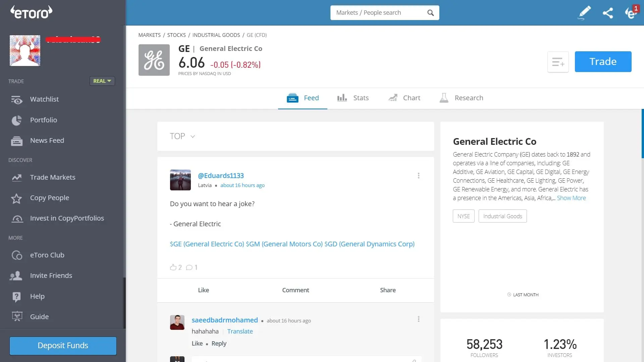Open the Watchlist from the sidebar
The image size is (644, 362).
click(x=44, y=99)
